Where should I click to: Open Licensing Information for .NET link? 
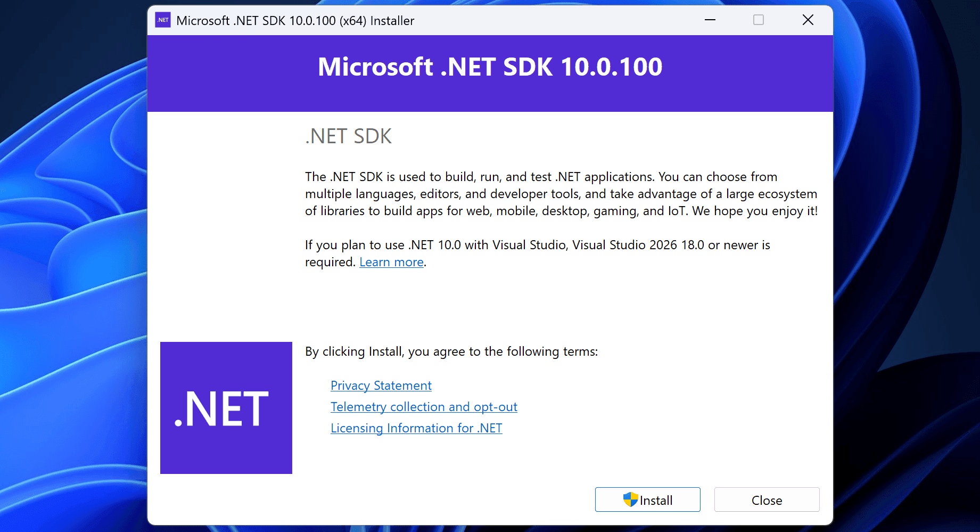coord(416,428)
